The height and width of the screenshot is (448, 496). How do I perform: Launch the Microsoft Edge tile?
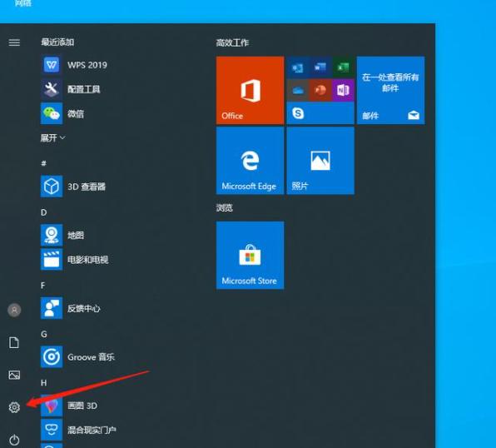[x=250, y=161]
